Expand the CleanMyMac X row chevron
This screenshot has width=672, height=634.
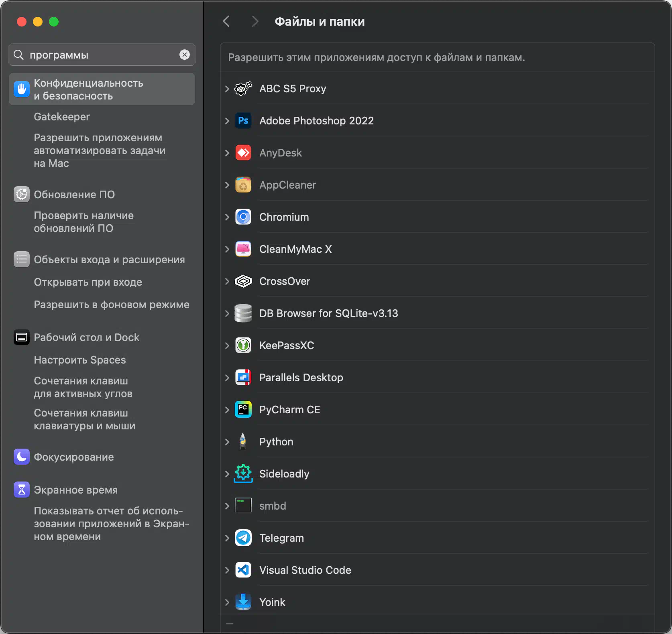click(x=227, y=249)
